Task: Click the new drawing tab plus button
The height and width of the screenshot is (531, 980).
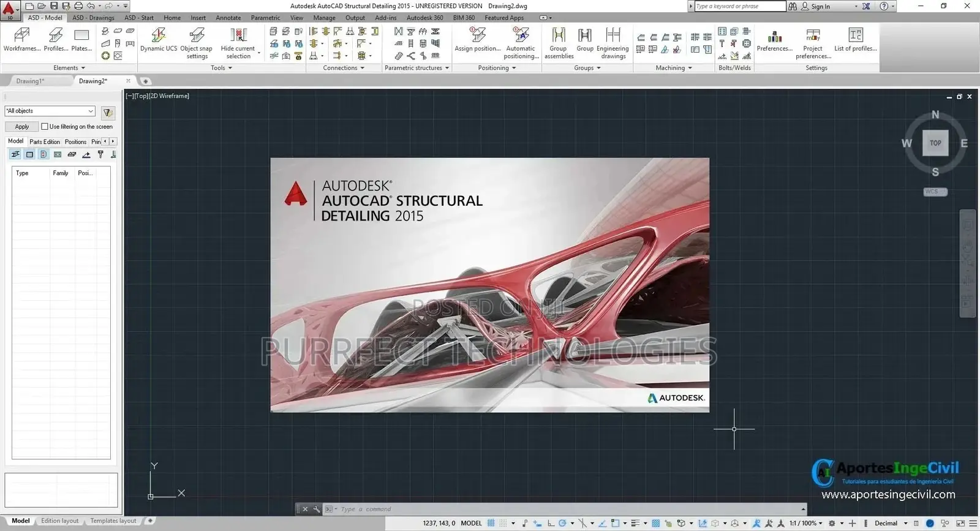Action: [x=145, y=81]
